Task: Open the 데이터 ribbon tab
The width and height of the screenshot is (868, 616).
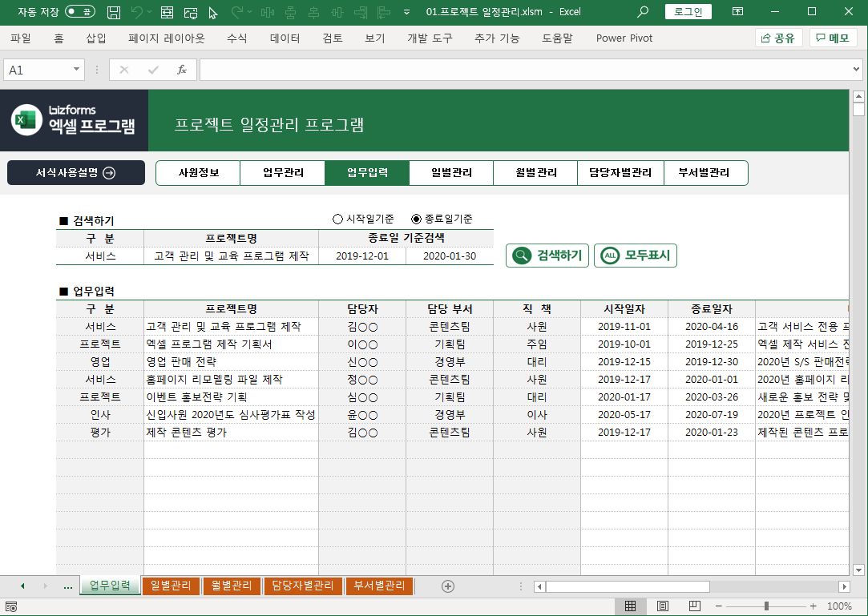Action: pos(285,38)
